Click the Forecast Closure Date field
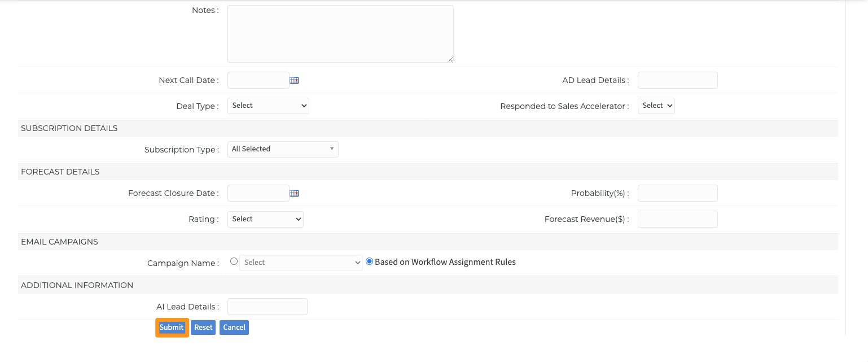 [258, 193]
